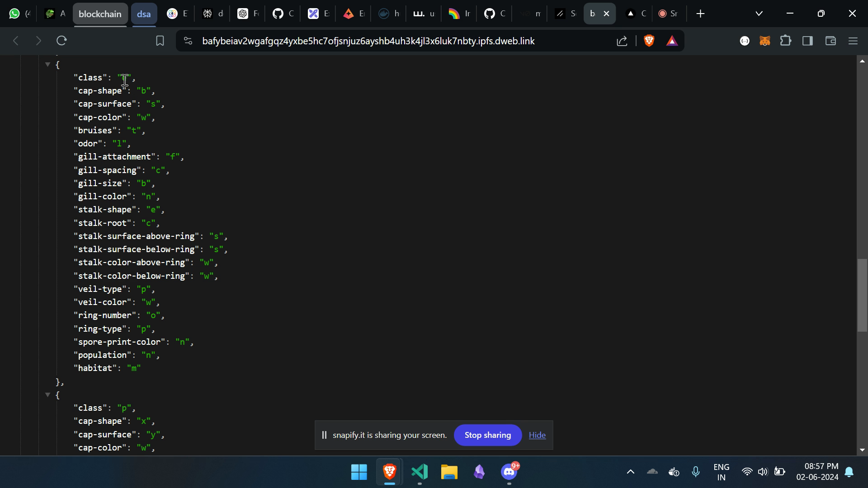Open site settings icon in address bar
Screen dimensions: 868x488
188,41
